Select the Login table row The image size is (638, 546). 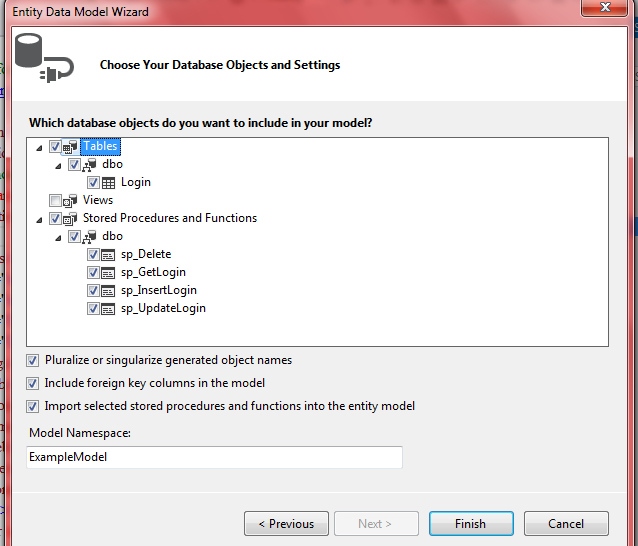pos(136,182)
